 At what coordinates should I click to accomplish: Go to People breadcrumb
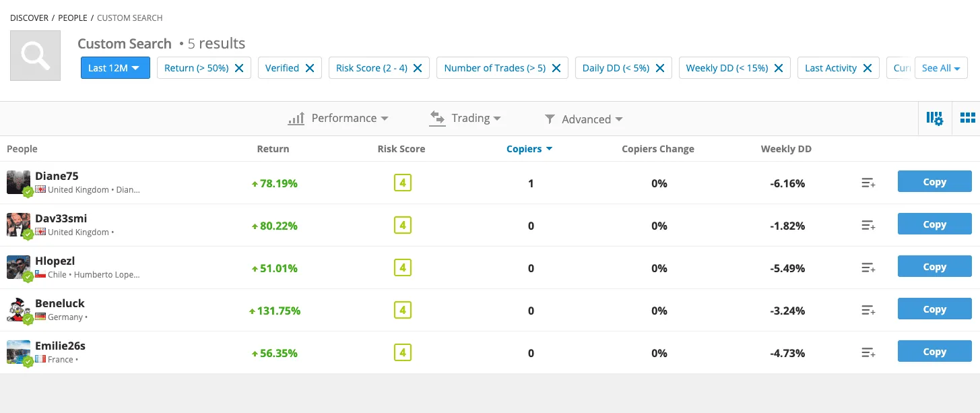coord(73,18)
